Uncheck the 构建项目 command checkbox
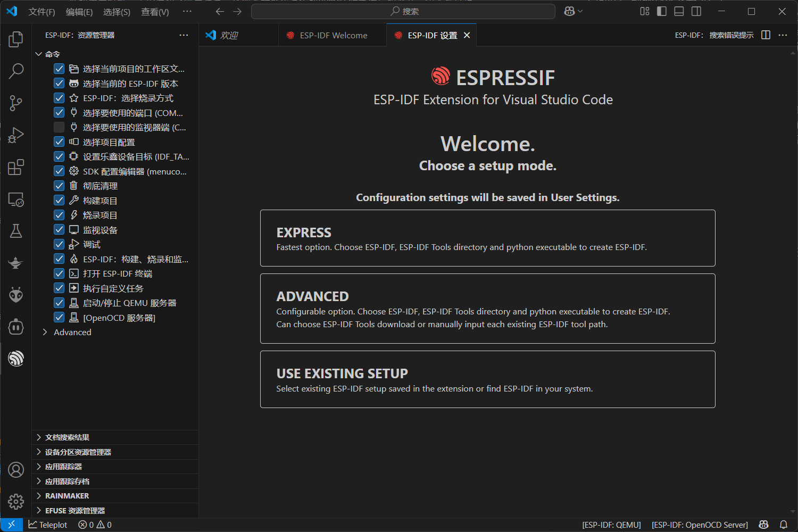The width and height of the screenshot is (798, 532). [59, 200]
